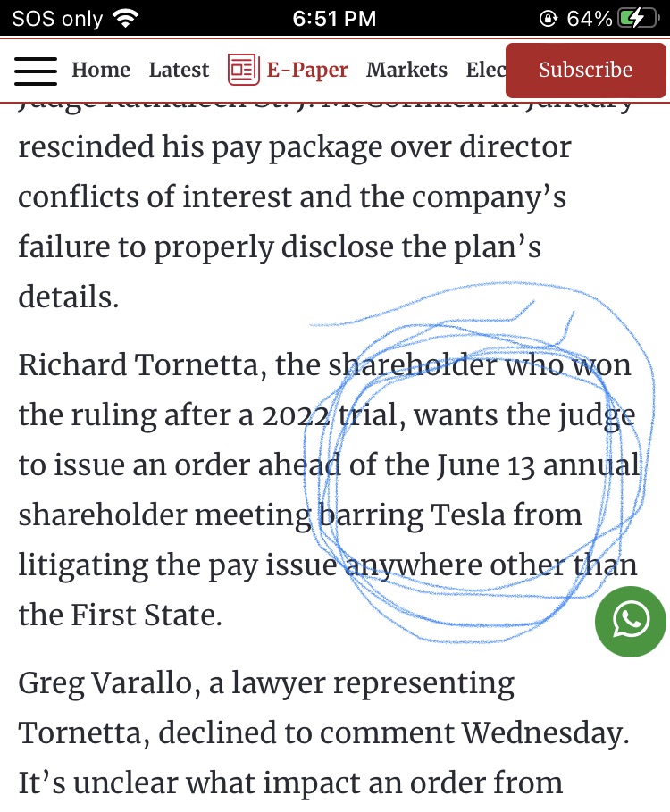Tap the orientation lock status icon
Screen dimensions: 670x812
pyautogui.click(x=548, y=19)
